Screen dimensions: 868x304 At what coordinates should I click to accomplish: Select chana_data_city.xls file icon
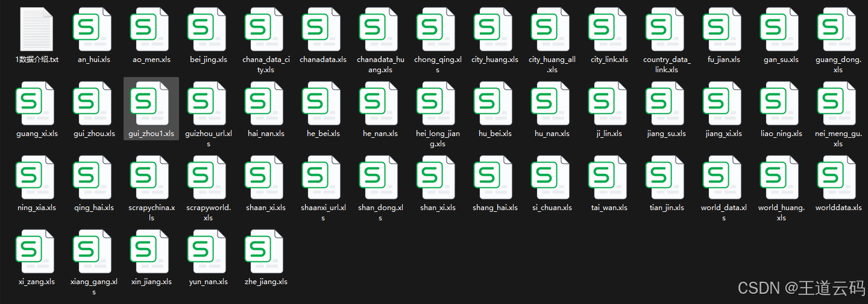point(265,29)
